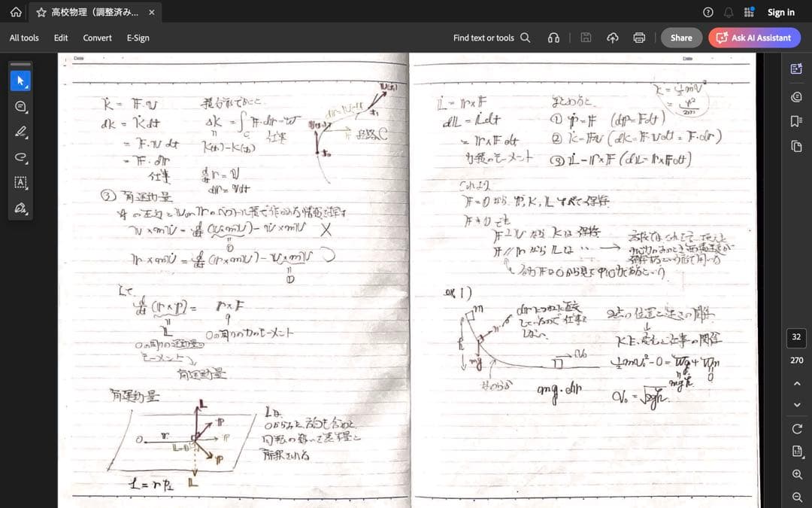Open the AI Assistant panel in right sidebar
Viewport: 812px width, 508px height.
point(795,68)
